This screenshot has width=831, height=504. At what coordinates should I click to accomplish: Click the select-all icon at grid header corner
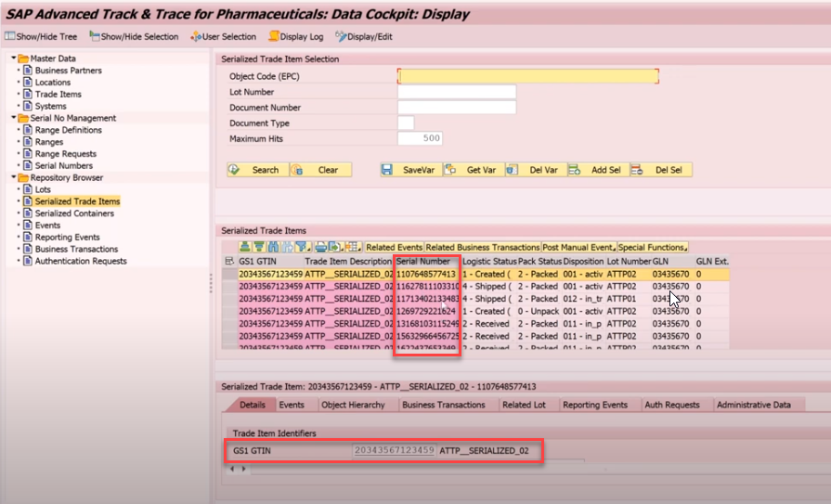(229, 261)
